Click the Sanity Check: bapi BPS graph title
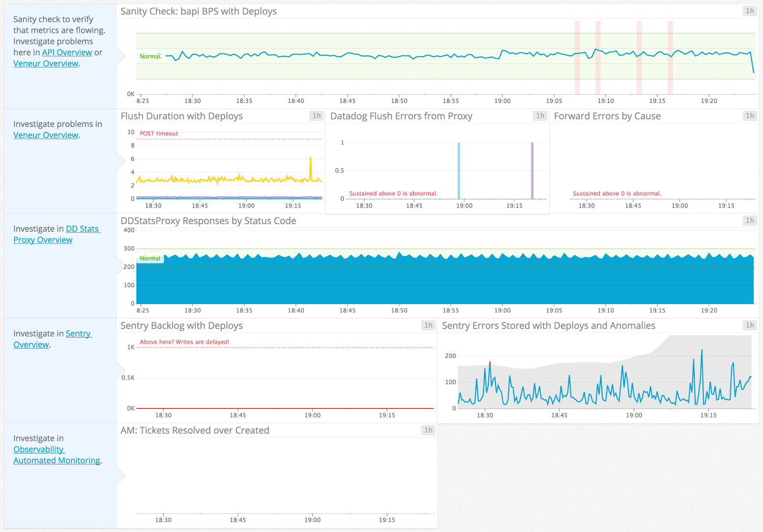Image resolution: width=763 pixels, height=532 pixels. pyautogui.click(x=198, y=11)
